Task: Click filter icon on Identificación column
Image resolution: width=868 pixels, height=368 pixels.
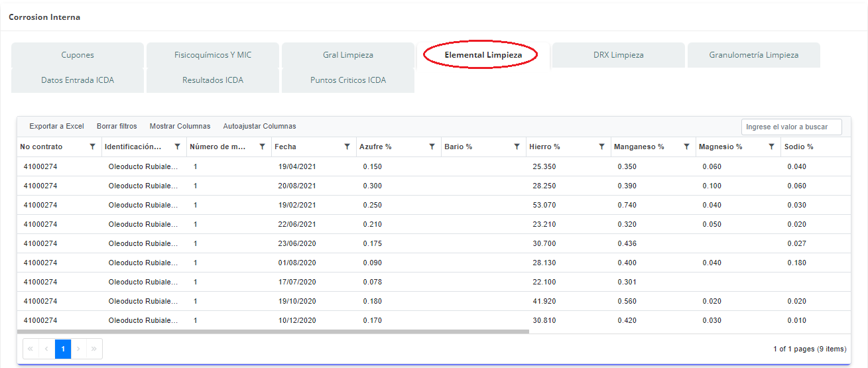Action: (x=177, y=147)
